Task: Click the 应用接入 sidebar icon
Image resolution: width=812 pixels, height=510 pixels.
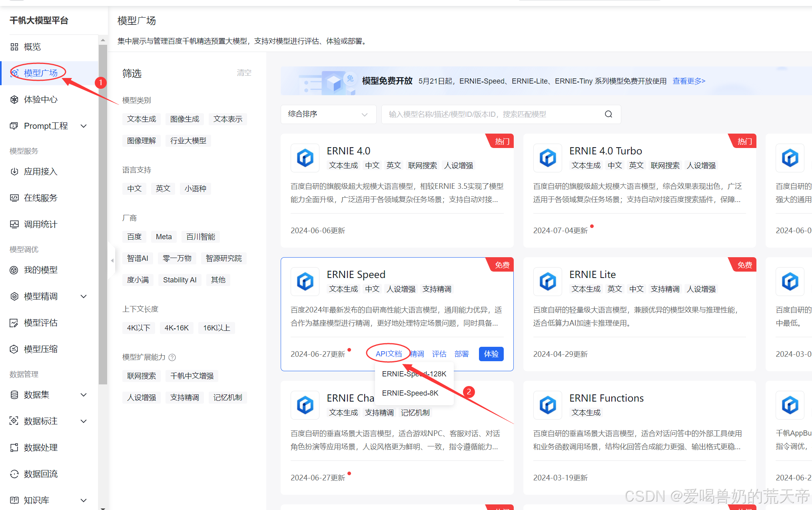Action: (x=14, y=172)
